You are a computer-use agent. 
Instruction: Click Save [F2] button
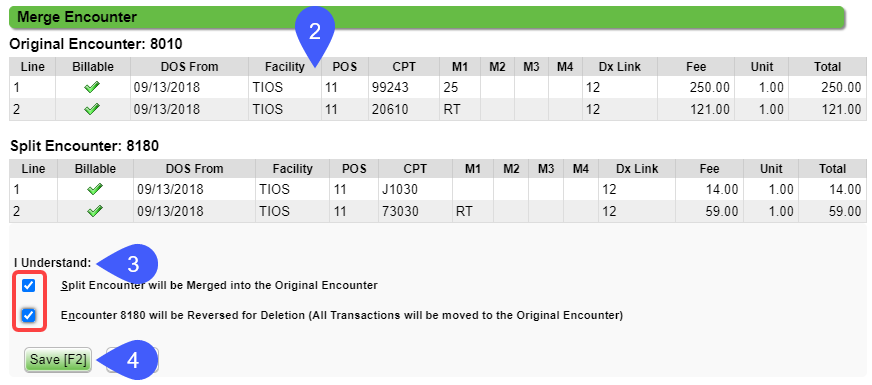[58, 360]
